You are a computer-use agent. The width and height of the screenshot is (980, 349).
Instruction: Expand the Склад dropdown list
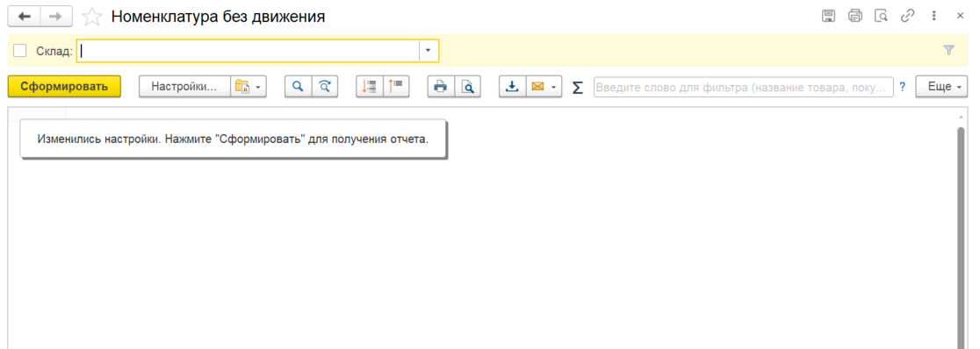(x=429, y=51)
